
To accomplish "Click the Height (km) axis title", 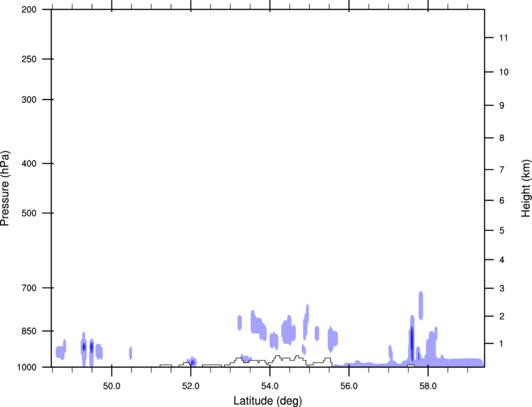I will pyautogui.click(x=526, y=188).
